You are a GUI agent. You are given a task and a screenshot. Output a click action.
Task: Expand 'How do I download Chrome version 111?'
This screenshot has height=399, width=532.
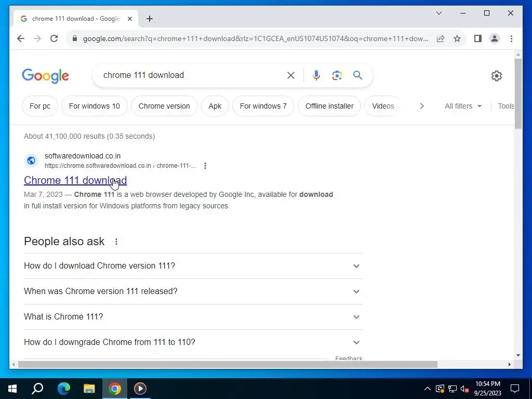pos(193,266)
